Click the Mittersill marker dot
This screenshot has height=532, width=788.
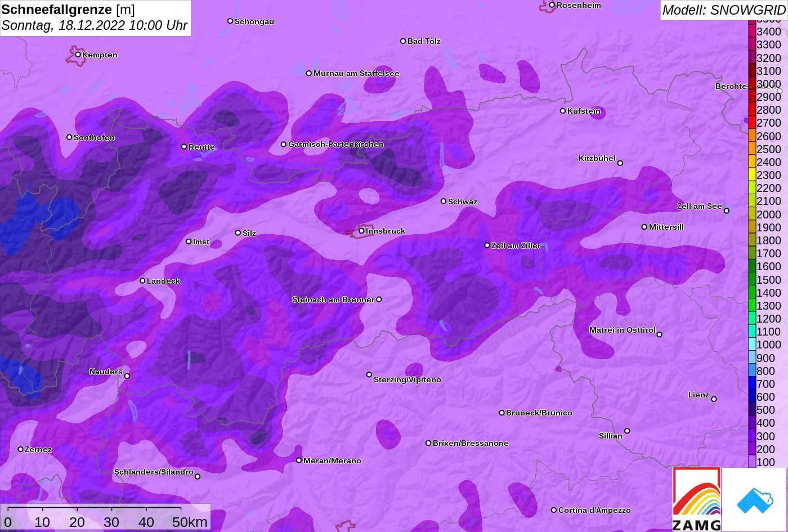(644, 227)
